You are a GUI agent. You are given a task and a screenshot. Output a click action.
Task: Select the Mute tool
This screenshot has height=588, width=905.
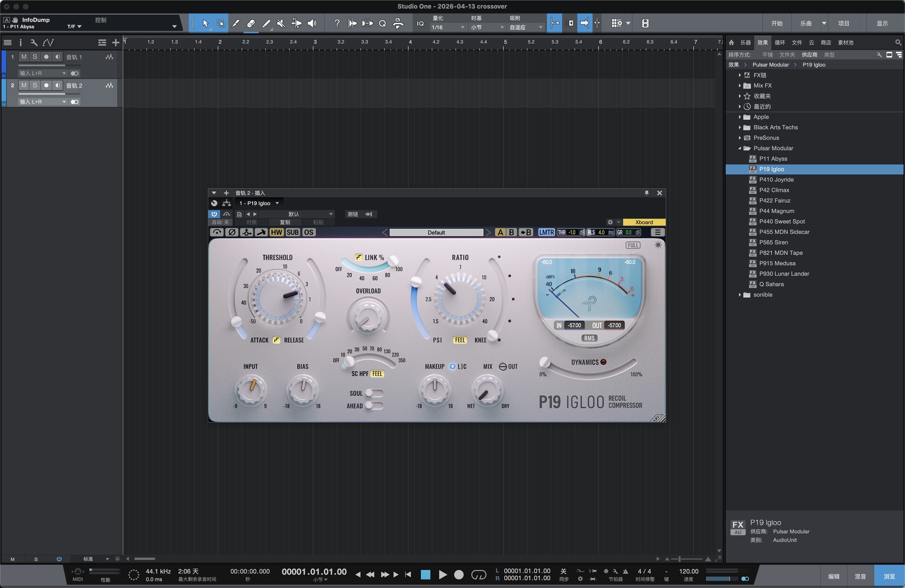(281, 23)
